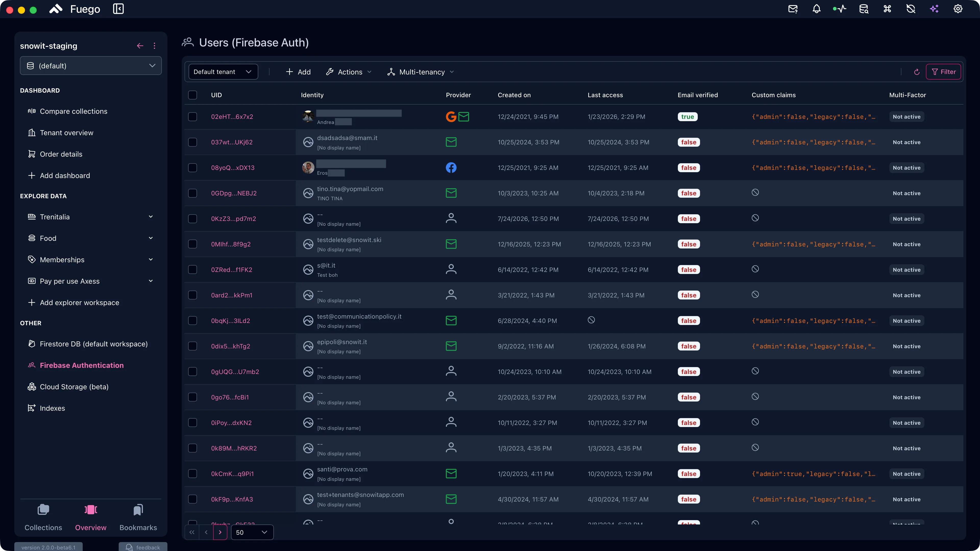Open user UID 0ZRed...f1FK2

[232, 269]
